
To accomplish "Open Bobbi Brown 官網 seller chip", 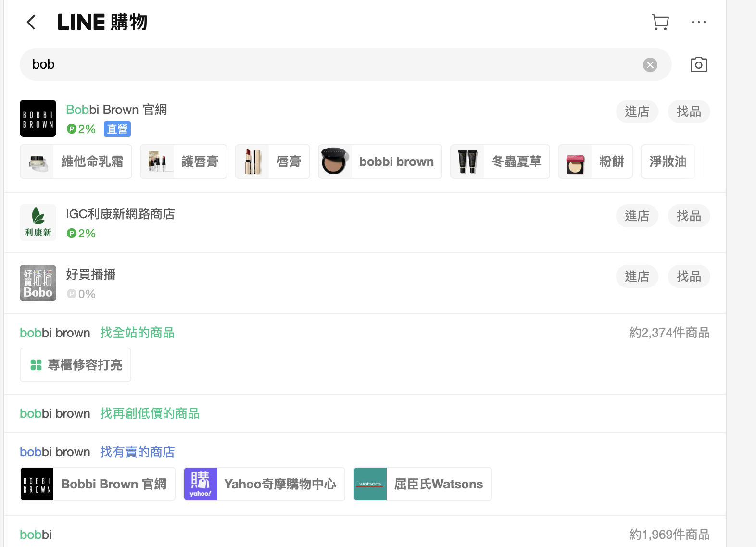I will tap(98, 484).
